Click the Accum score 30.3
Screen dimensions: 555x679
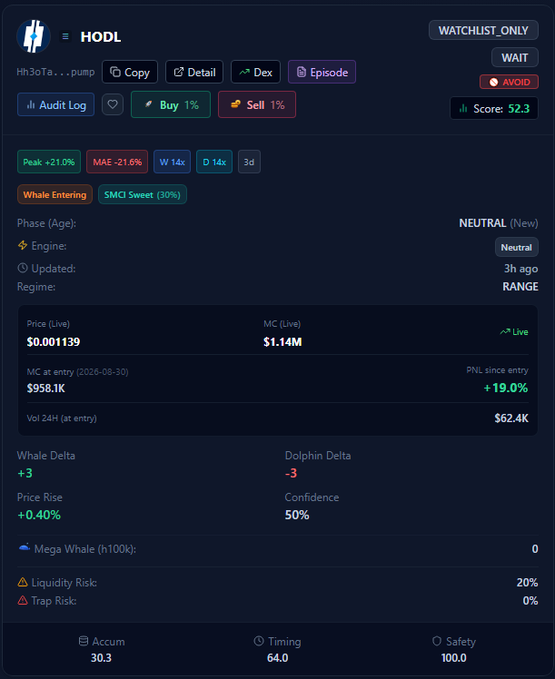pyautogui.click(x=101, y=657)
